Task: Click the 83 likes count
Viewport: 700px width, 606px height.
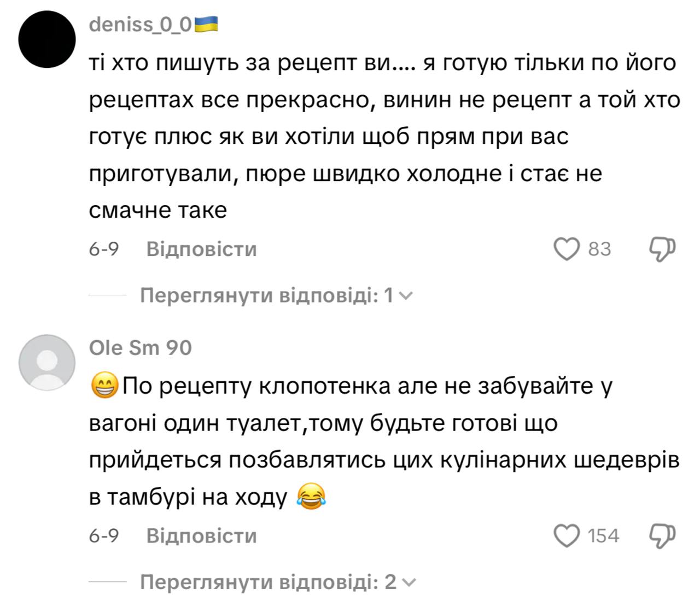Action: (599, 249)
